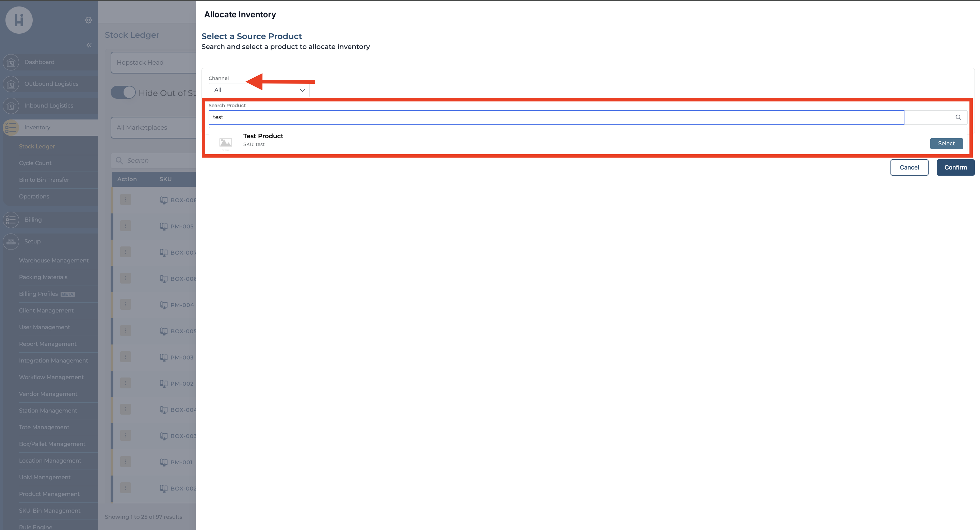980x530 pixels.
Task: Collapse the sidebar with double-chevron icon
Action: pos(89,45)
